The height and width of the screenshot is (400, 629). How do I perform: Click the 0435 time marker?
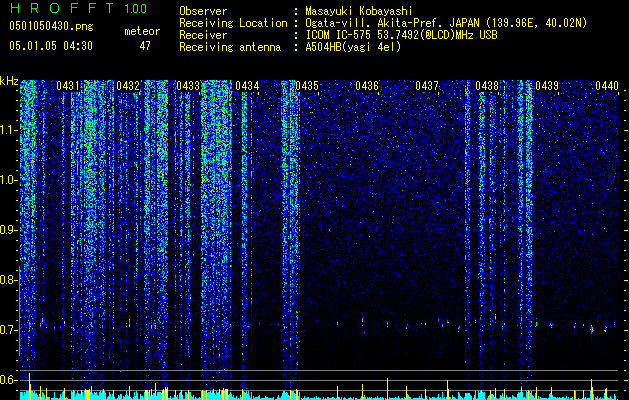point(307,86)
